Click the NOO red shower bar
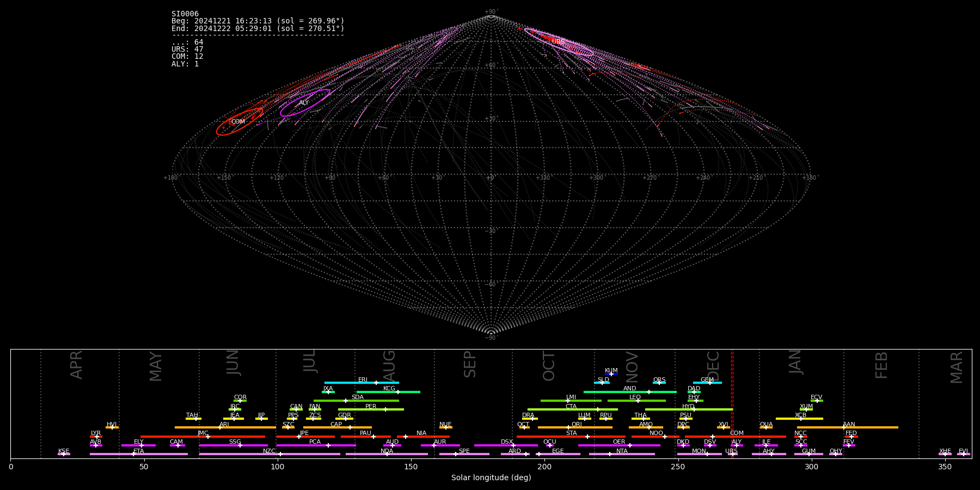This screenshot has height=490, width=980. (x=656, y=437)
